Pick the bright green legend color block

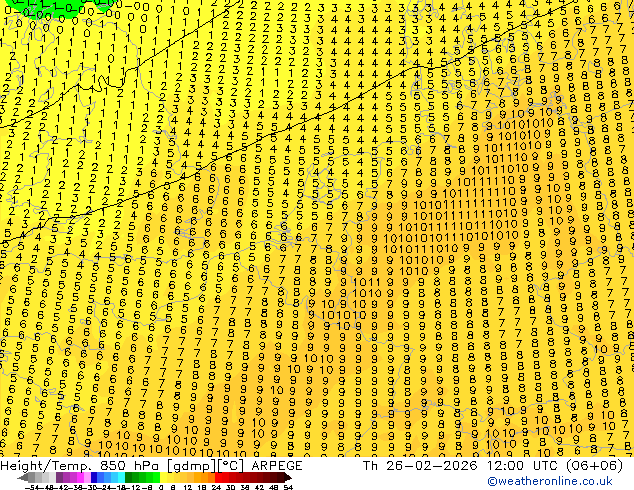(x=156, y=477)
